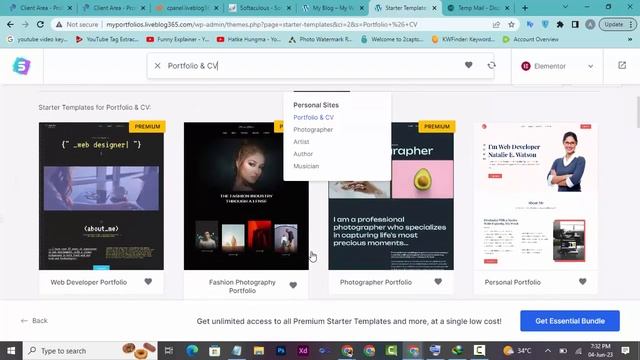The image size is (640, 360).
Task: Favorite the Photographer Portfolio template
Action: [438, 282]
